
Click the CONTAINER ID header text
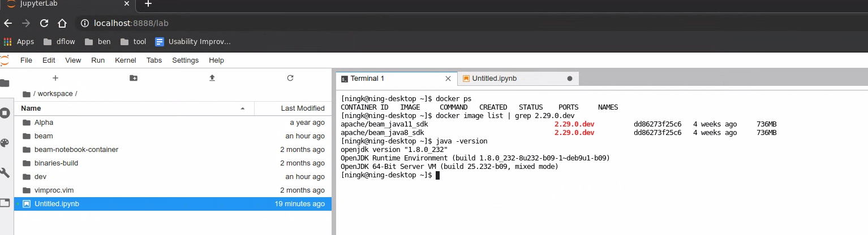pos(364,107)
